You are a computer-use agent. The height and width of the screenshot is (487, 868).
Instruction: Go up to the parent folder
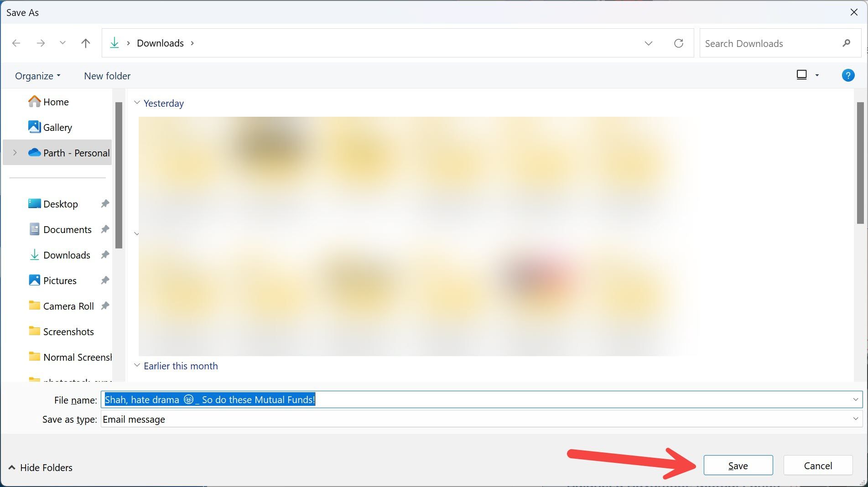point(86,43)
